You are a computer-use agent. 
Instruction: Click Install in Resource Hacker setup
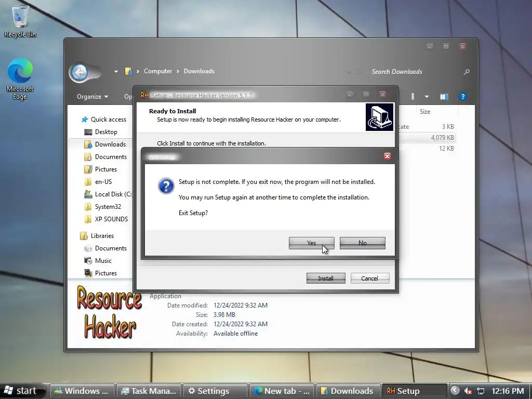pos(326,278)
